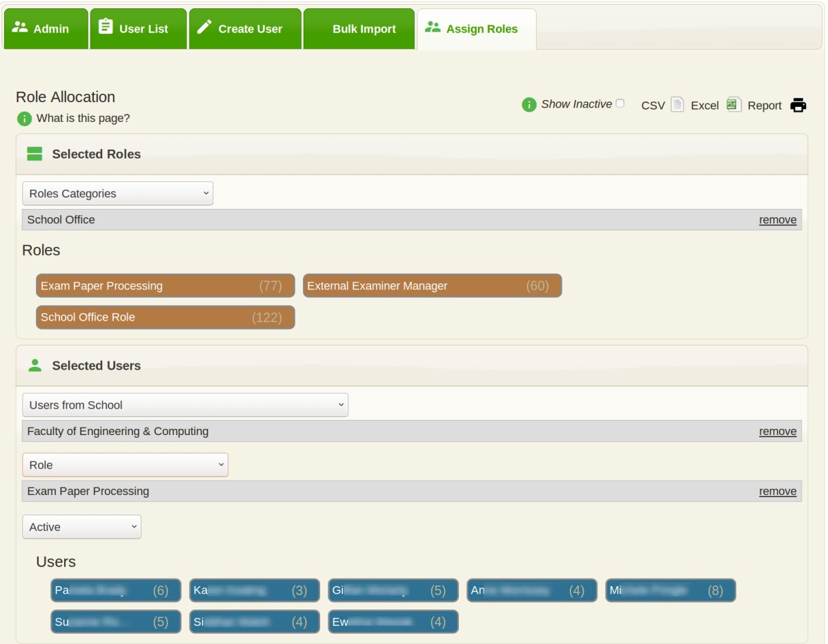The height and width of the screenshot is (644, 828).
Task: Open the Active status dropdown
Action: 81,526
